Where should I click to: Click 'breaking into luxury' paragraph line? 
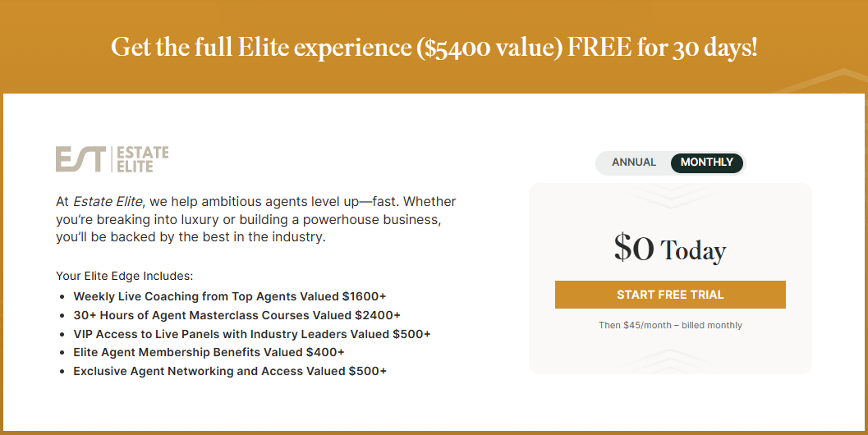[x=249, y=220]
